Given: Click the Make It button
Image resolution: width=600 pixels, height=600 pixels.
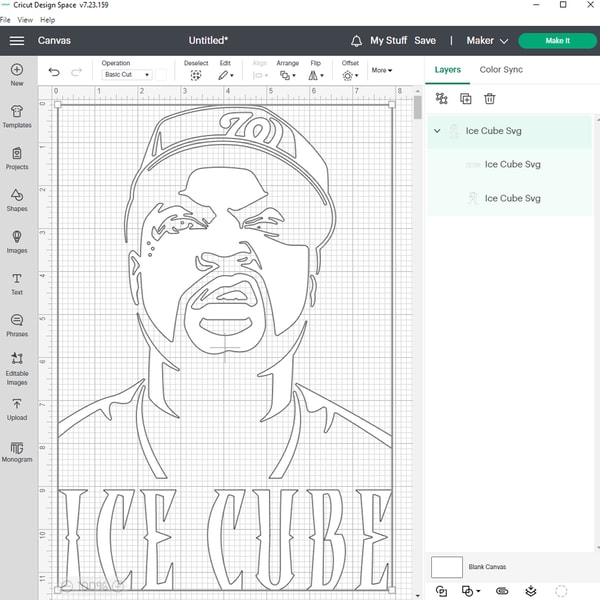Looking at the screenshot, I should point(558,41).
